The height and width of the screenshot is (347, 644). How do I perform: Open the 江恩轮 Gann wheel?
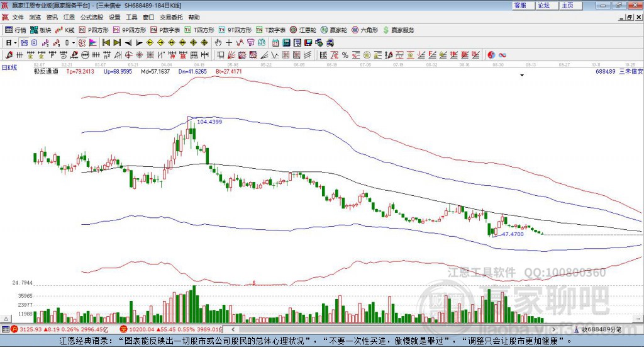point(303,30)
